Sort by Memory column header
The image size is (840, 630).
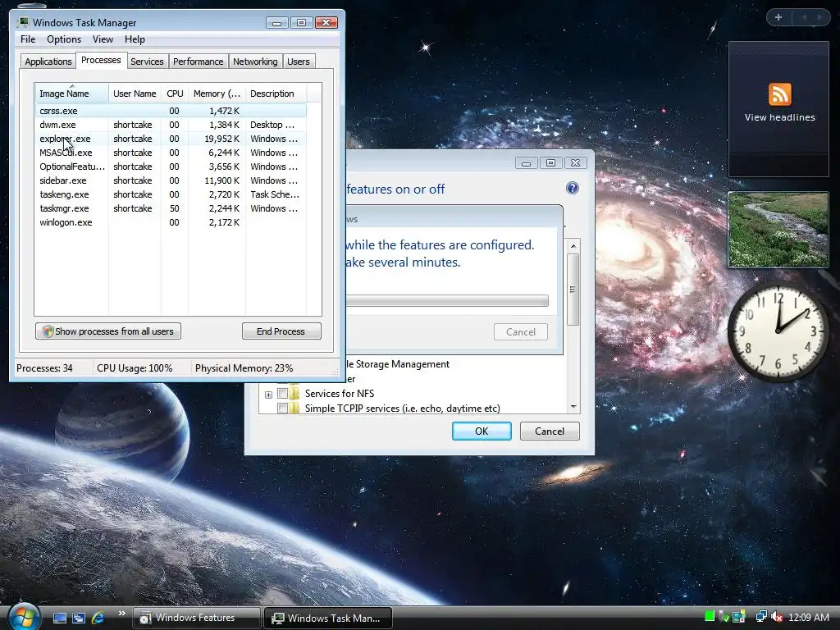217,94
